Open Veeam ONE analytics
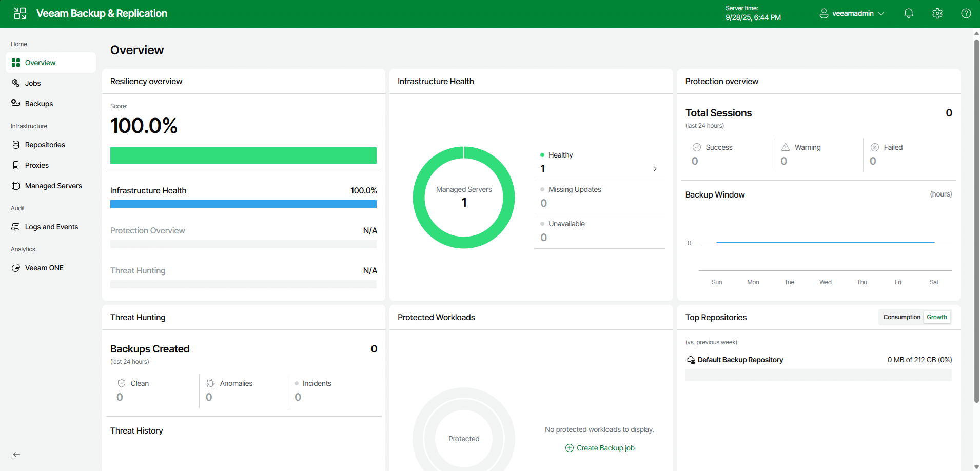Screen dimensions: 980x471 [44, 268]
